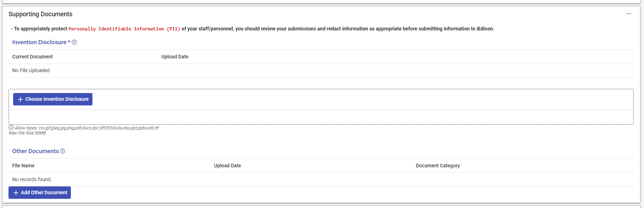
Task: Open help icon beside Invention Disclosure
Action: [x=74, y=42]
